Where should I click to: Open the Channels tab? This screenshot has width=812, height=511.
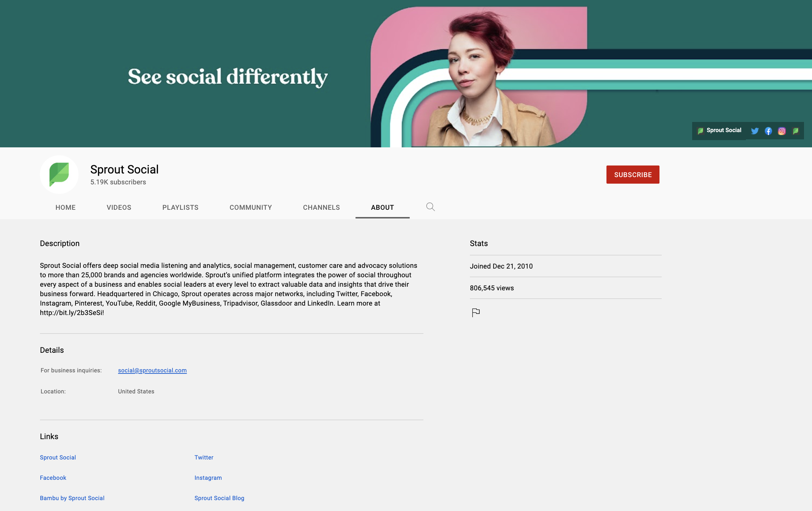[x=321, y=208]
